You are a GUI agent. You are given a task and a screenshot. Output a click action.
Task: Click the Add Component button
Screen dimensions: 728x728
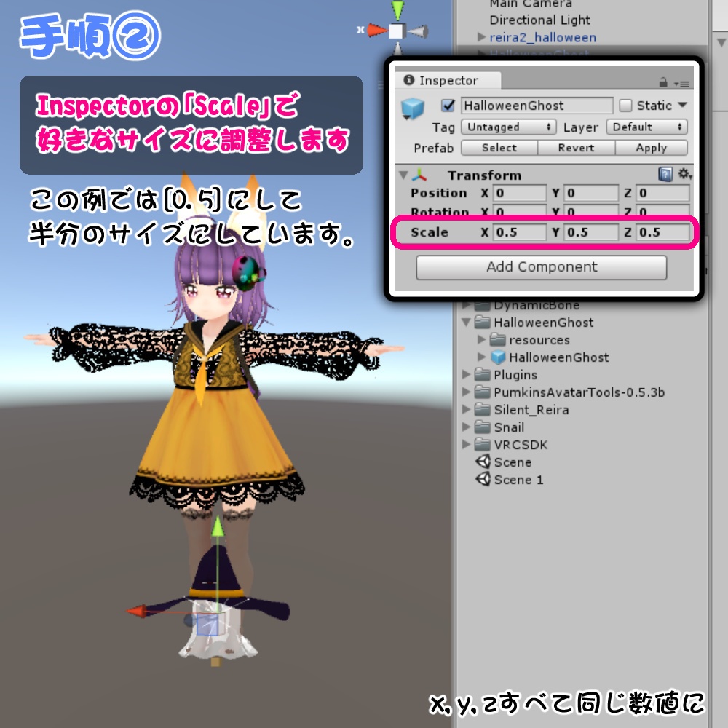541,267
